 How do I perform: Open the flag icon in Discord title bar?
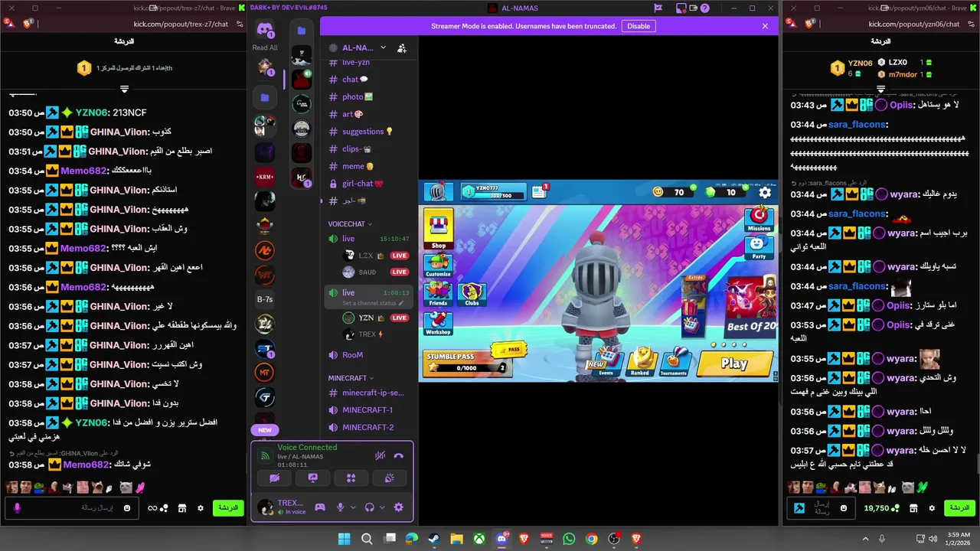(x=658, y=8)
